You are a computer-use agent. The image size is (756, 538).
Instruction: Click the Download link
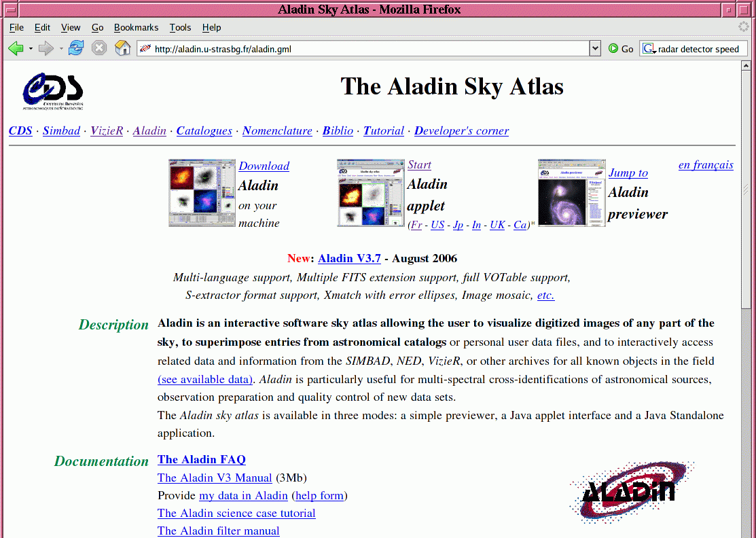pyautogui.click(x=264, y=166)
